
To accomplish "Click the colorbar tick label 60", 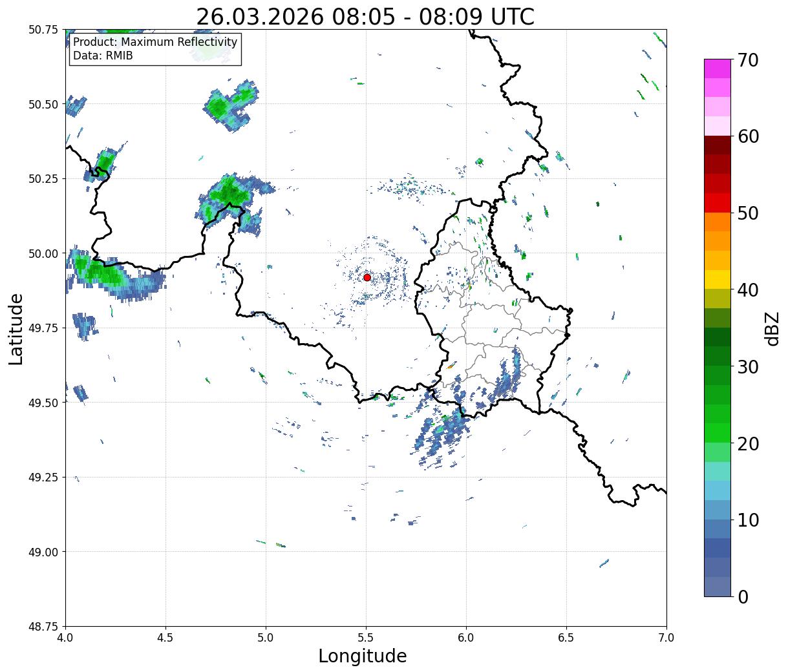I will tap(748, 136).
